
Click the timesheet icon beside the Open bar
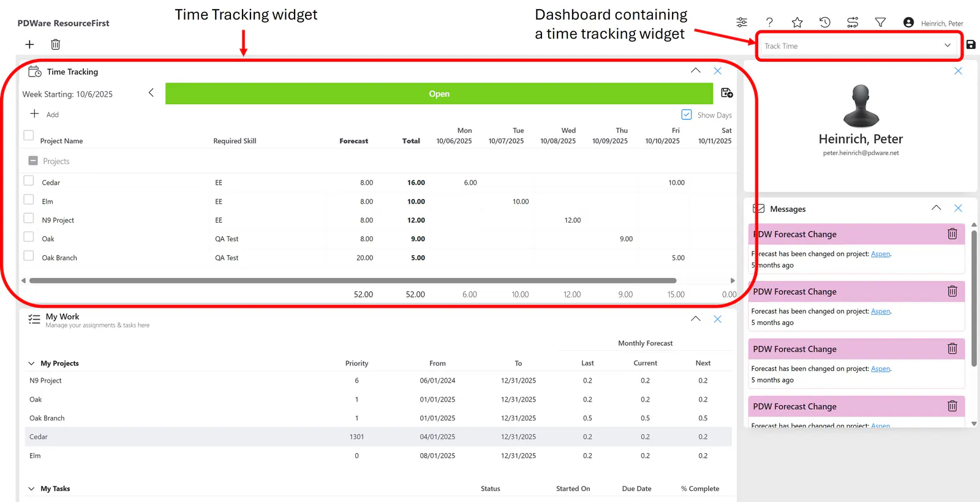727,93
